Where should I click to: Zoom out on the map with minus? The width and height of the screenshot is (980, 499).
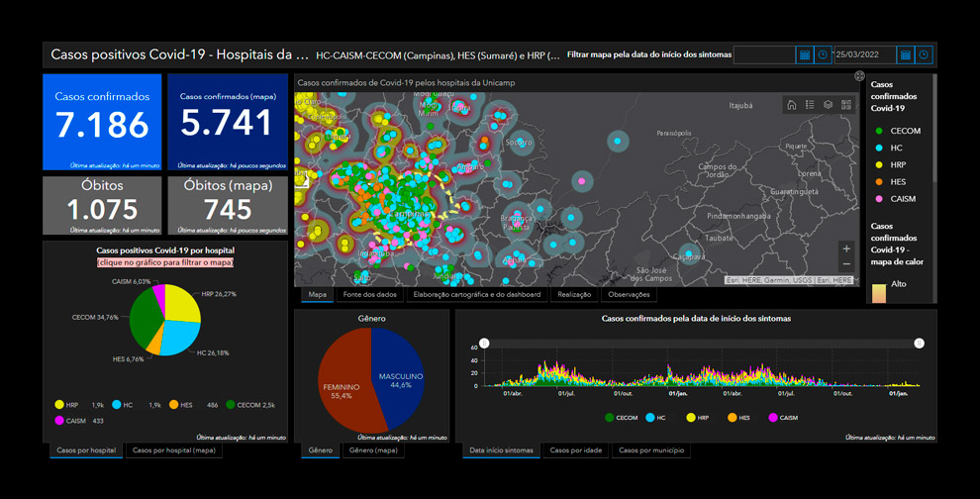[846, 264]
